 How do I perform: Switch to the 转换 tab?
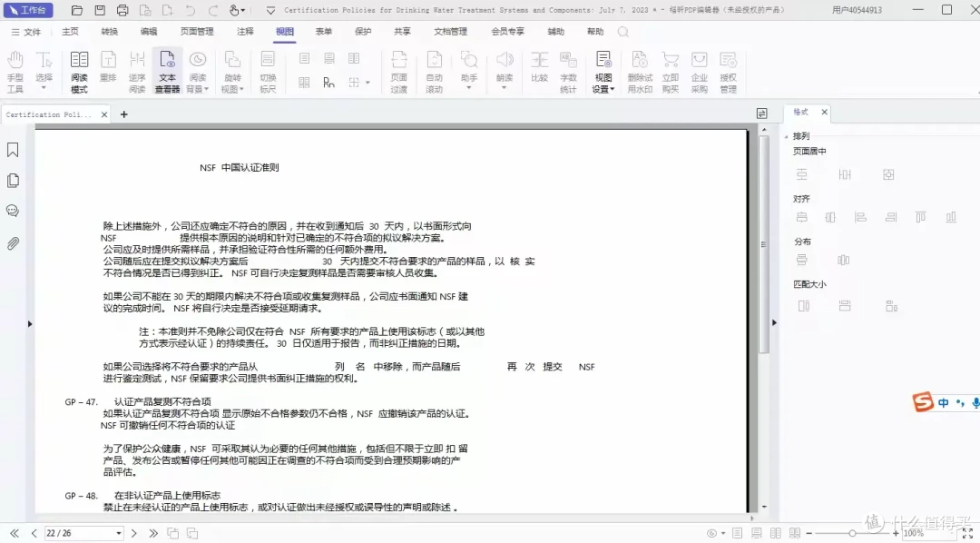(x=110, y=31)
